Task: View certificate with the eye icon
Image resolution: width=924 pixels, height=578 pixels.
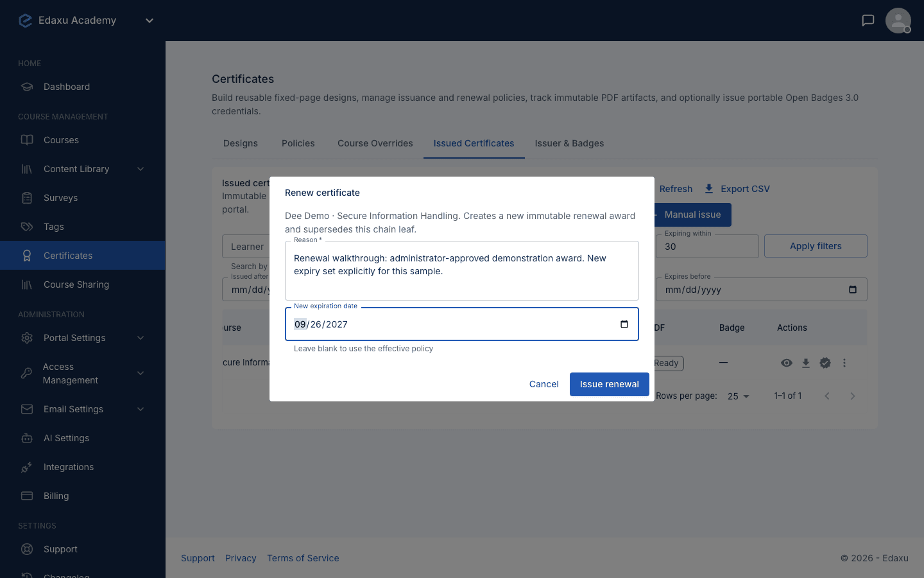Action: click(787, 363)
